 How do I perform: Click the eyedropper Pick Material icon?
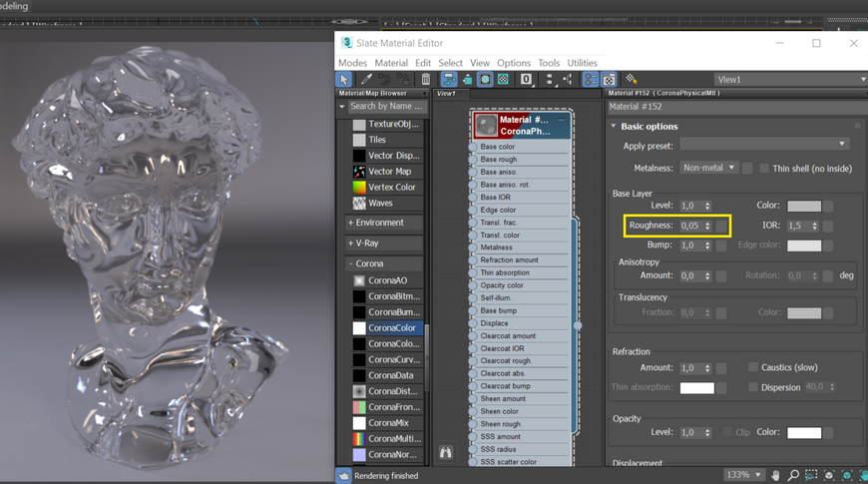coord(366,80)
